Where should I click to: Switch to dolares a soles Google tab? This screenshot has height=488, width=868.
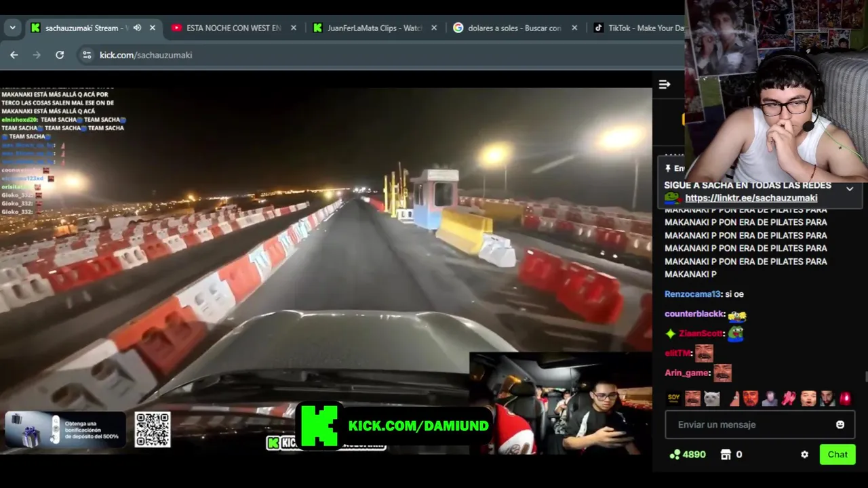[515, 28]
